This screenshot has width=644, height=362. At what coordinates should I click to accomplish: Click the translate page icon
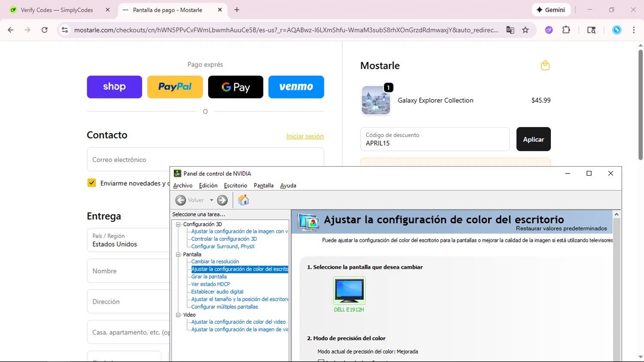510,30
